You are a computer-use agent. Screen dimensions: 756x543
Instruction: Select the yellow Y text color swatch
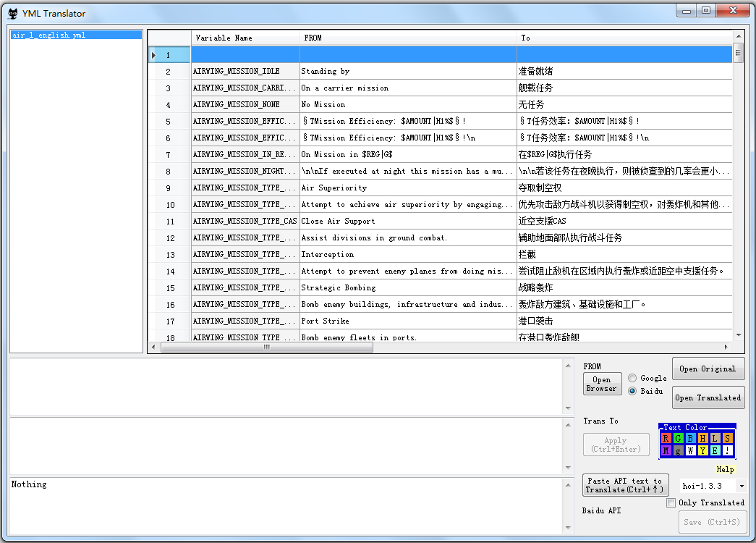(703, 451)
